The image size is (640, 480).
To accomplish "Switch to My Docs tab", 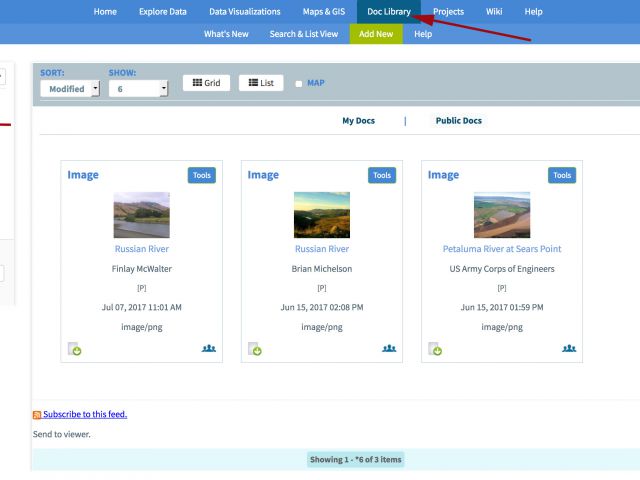I will pos(358,120).
